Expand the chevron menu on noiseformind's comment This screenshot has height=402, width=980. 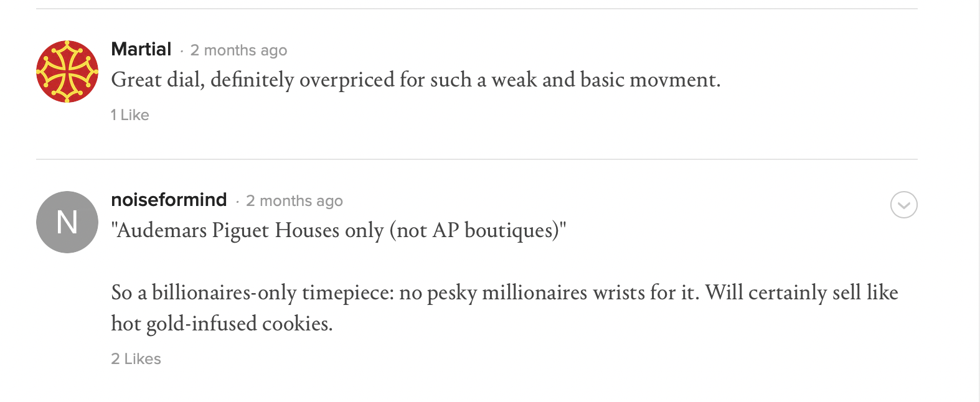[903, 205]
